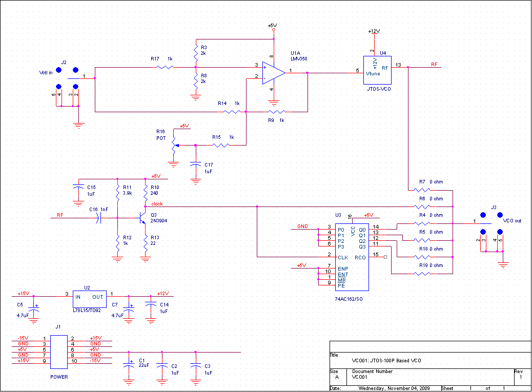
Task: Click the U4 JTOS-VCO block
Action: [x=377, y=70]
